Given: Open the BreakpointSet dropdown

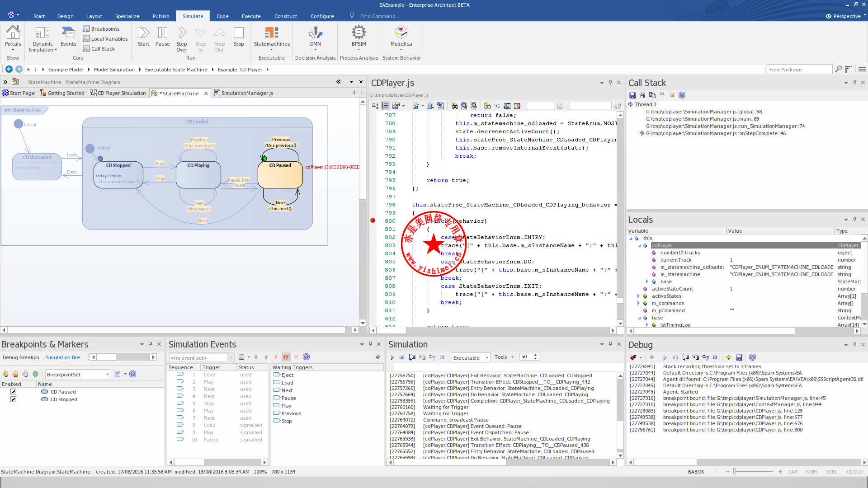Looking at the screenshot, I should pos(108,374).
